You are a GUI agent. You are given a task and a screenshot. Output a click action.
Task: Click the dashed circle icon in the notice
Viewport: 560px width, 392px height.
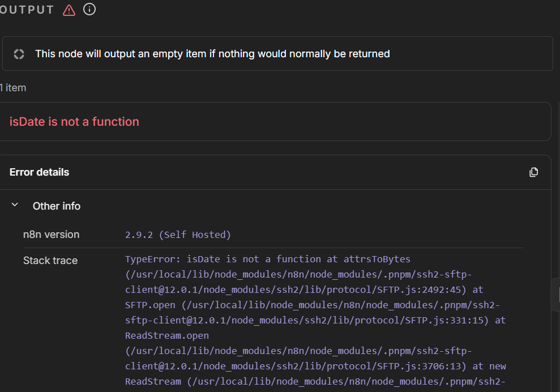click(x=19, y=54)
